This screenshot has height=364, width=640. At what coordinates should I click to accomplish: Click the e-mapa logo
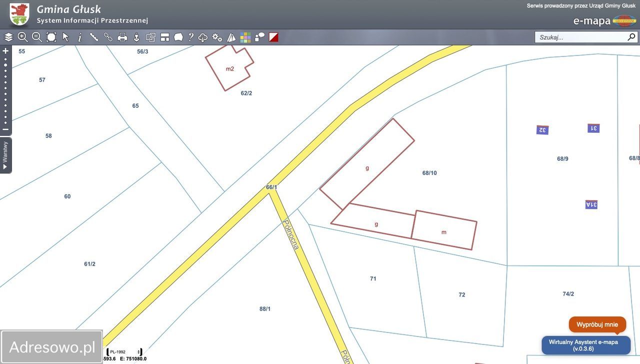coord(605,20)
